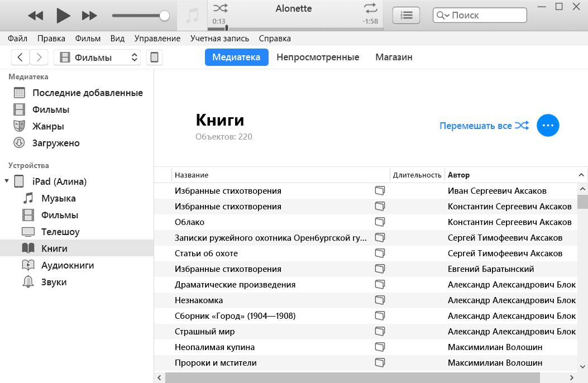Select Аудиокниги in the device sidebar
Viewport: 588px width, 383px height.
tap(68, 265)
